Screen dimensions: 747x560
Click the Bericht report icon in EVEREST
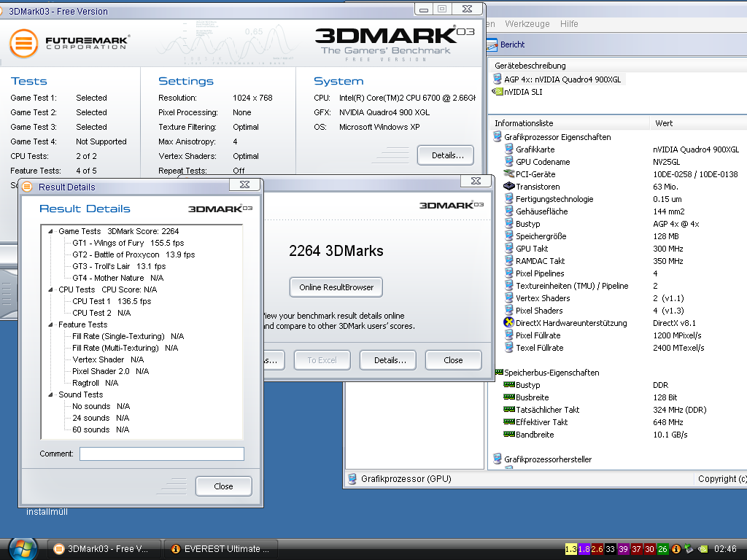[492, 44]
